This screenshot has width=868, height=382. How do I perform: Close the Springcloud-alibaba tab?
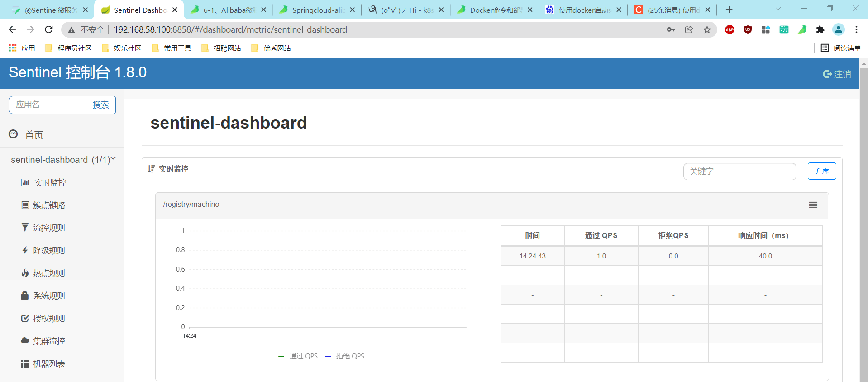[352, 10]
